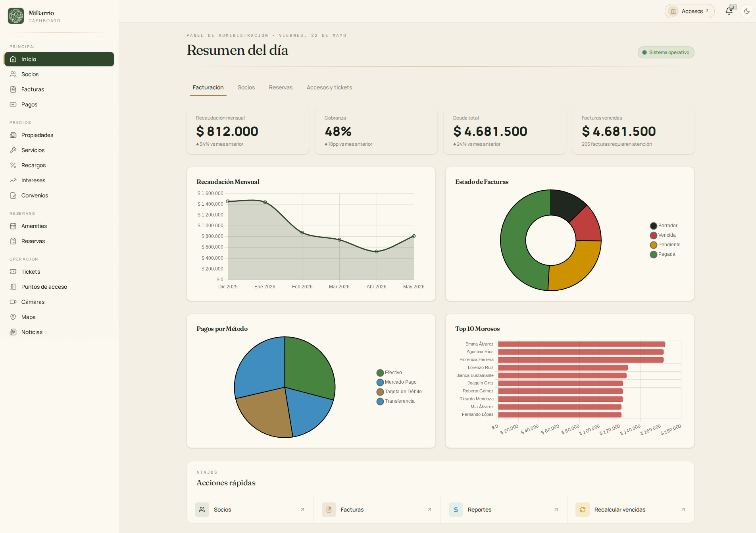Click the Convenios signature icon
This screenshot has width=756, height=533.
tap(13, 195)
